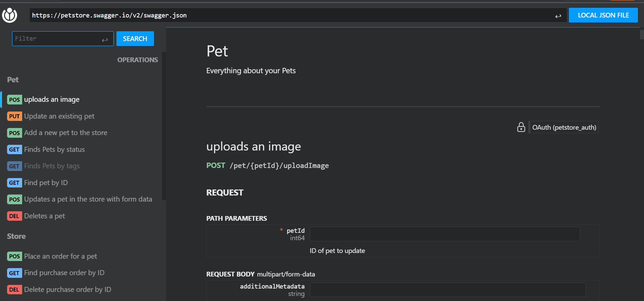Click the green POST method label

(x=216, y=165)
